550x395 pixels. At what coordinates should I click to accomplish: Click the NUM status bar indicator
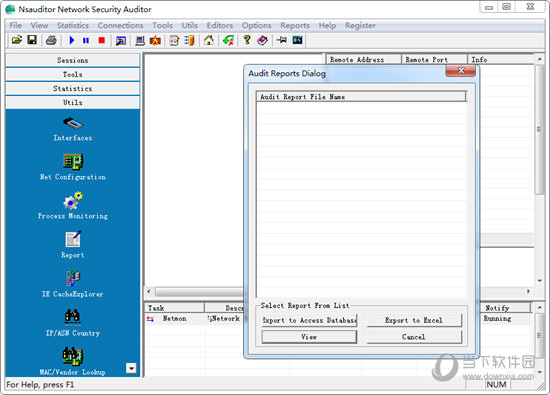tap(496, 384)
